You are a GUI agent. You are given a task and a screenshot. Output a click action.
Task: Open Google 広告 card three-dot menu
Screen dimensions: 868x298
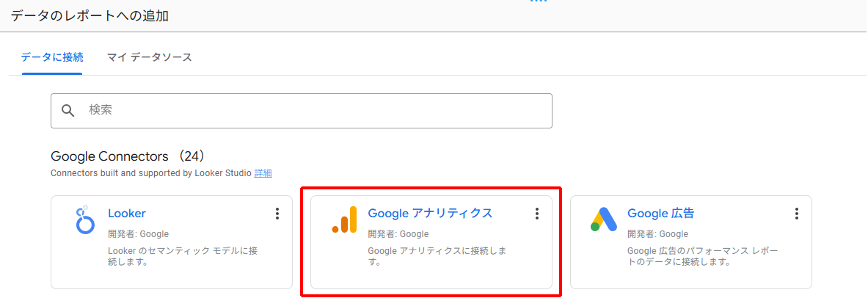pos(796,214)
